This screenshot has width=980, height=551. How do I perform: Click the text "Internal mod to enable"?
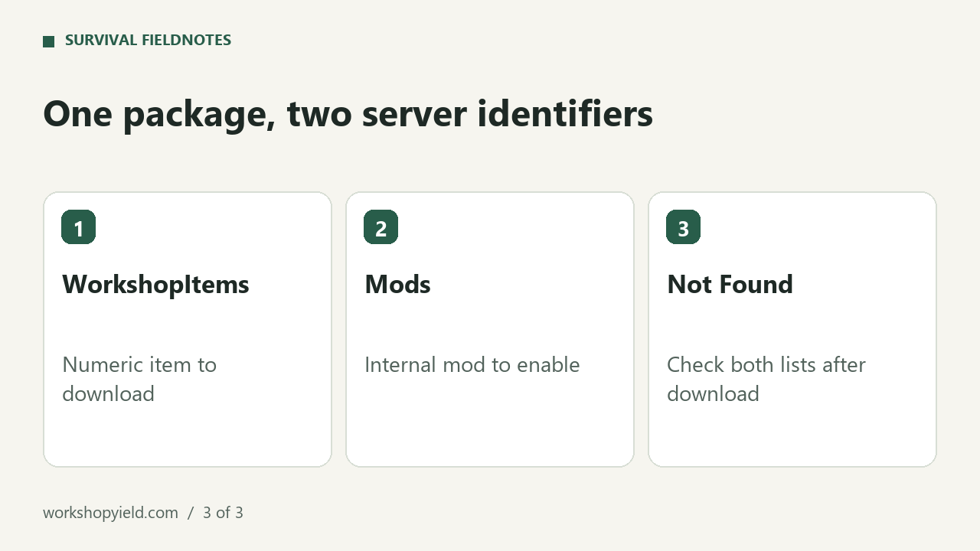[x=472, y=364]
